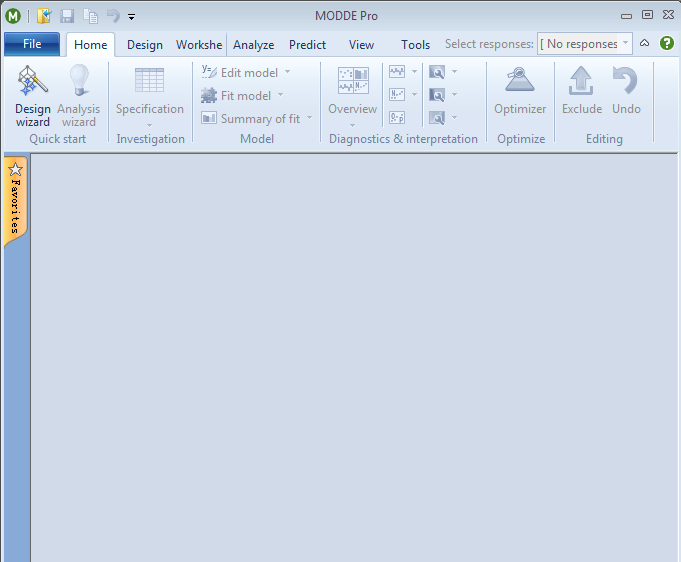Open the Specification table button

(x=150, y=96)
